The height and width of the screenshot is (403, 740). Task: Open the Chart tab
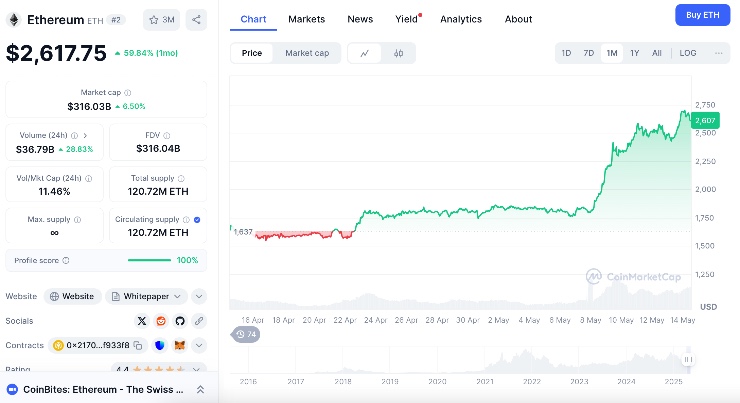(253, 19)
